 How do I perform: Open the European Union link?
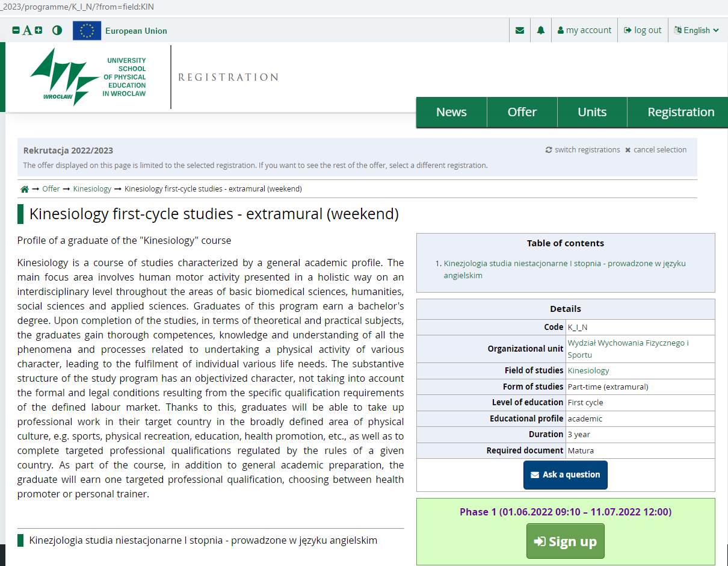[x=136, y=31]
